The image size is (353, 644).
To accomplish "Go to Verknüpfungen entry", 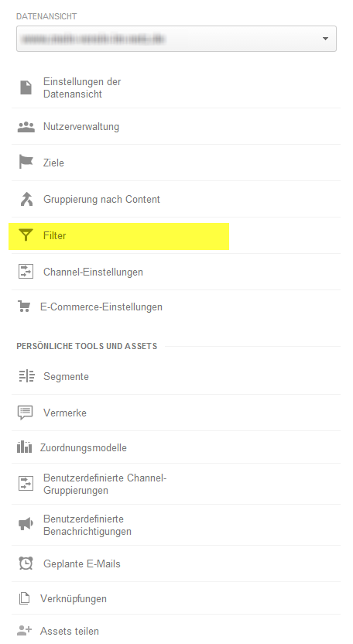I will [x=73, y=598].
